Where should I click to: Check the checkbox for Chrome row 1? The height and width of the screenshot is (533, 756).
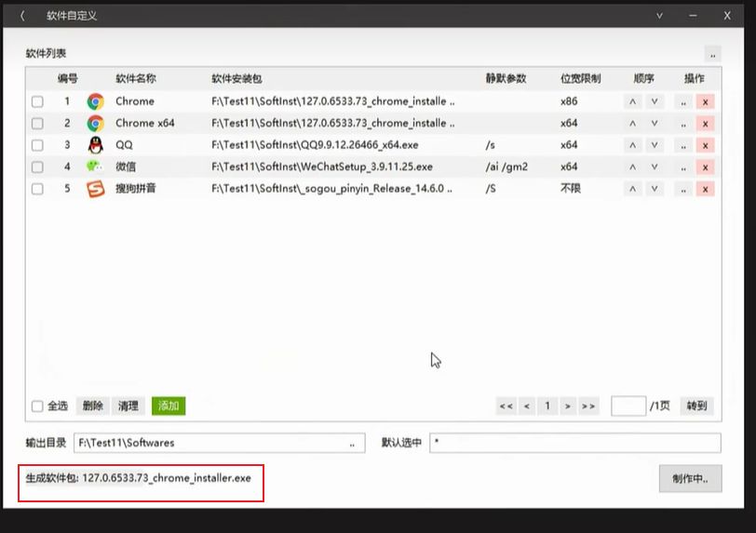37,101
